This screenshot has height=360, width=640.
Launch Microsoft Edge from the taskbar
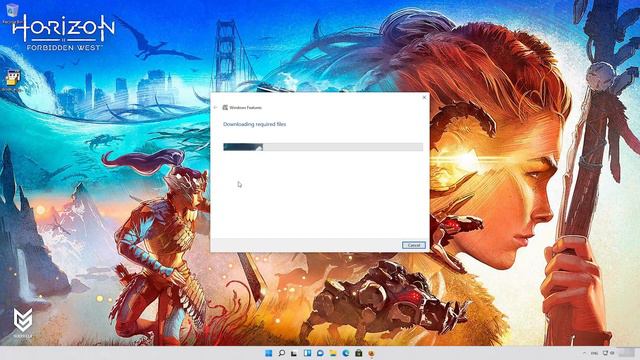click(346, 353)
